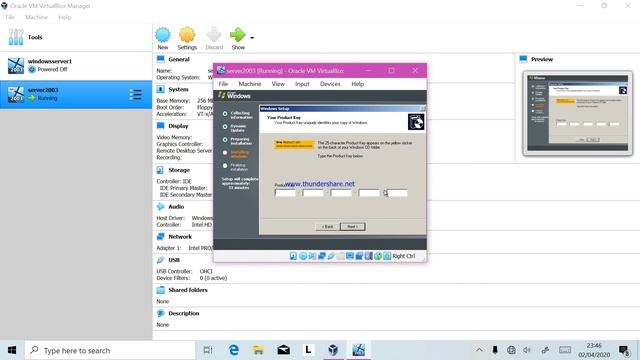Screen dimensions: 640x360
Task: Open Help menu in VirtualBox Manager
Action: point(64,17)
